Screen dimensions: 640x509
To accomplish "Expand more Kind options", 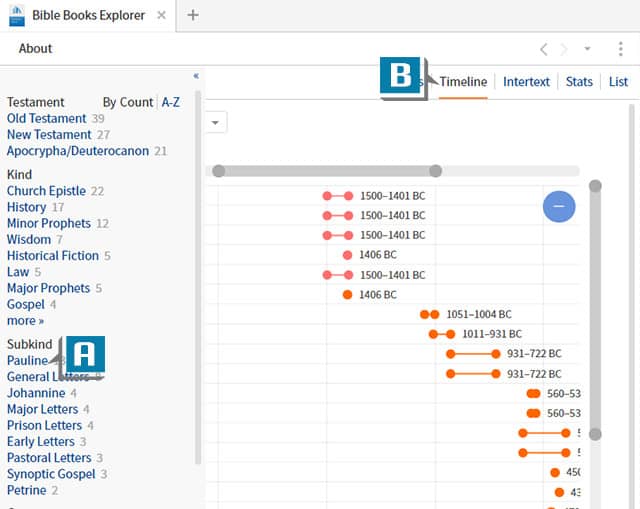I will 25,321.
